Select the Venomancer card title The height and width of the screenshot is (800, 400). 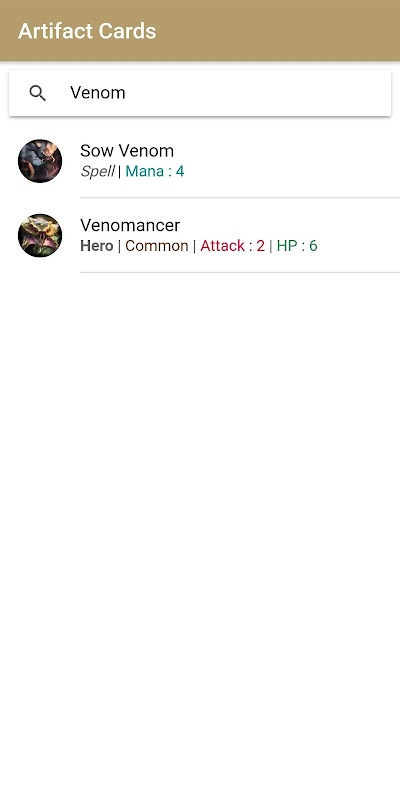click(x=130, y=225)
